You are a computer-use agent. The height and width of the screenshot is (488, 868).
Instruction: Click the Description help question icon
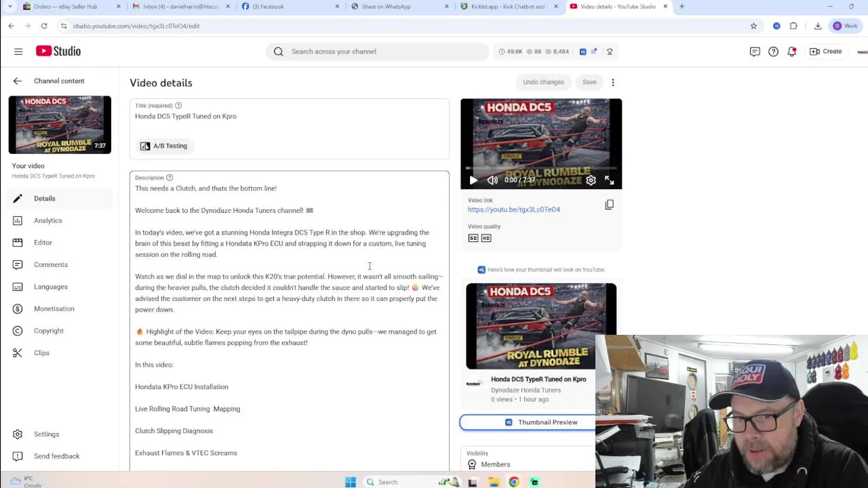point(170,178)
